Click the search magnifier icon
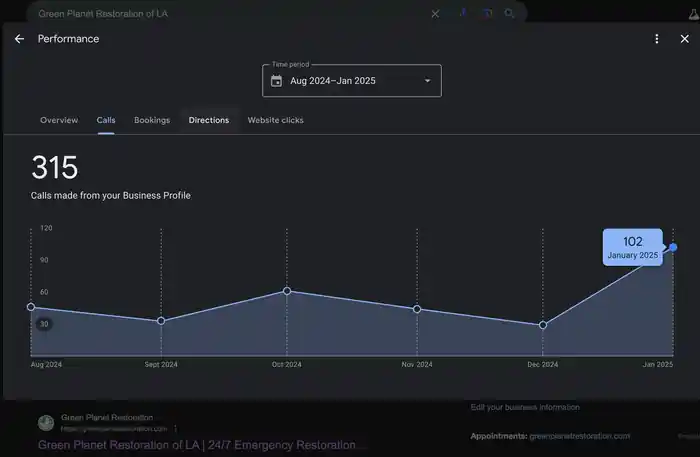This screenshot has height=457, width=700. click(509, 13)
